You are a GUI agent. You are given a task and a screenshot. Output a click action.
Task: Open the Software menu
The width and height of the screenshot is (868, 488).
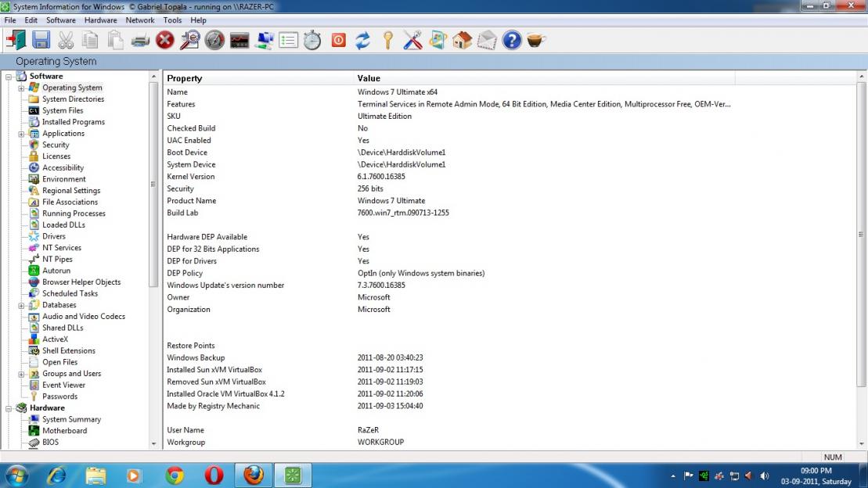click(x=61, y=20)
